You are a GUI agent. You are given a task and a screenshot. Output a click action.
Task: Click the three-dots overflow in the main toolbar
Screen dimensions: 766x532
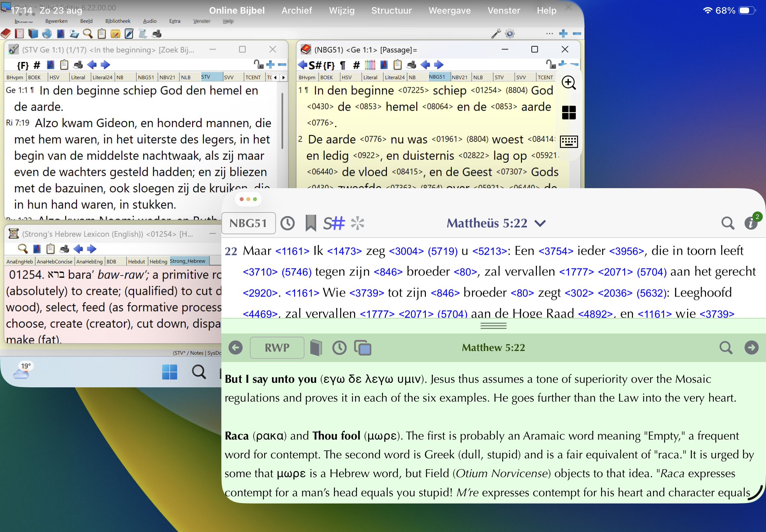550,34
